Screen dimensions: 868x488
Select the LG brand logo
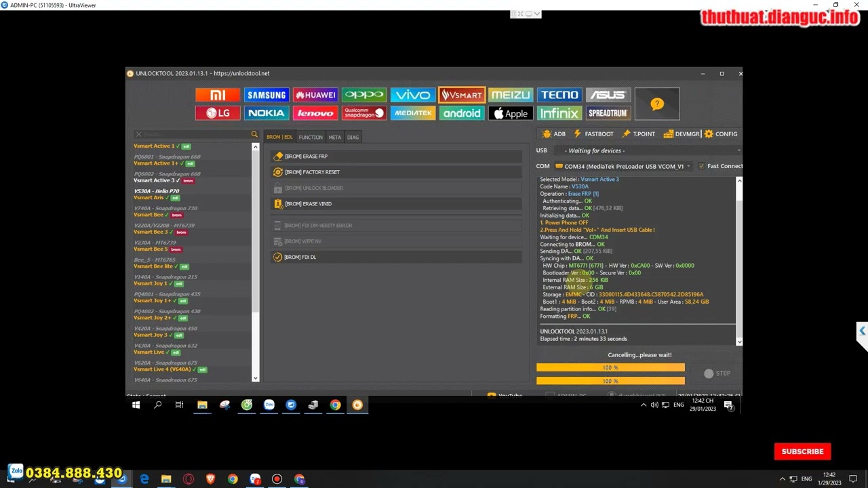pos(218,113)
